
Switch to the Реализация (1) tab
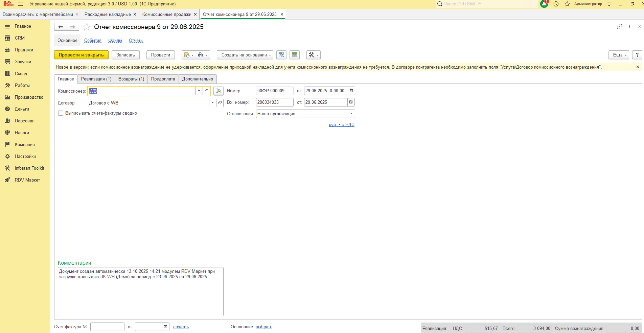96,79
